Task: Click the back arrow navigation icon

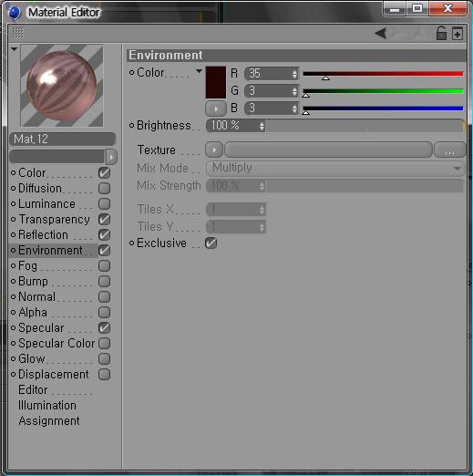Action: 381,33
